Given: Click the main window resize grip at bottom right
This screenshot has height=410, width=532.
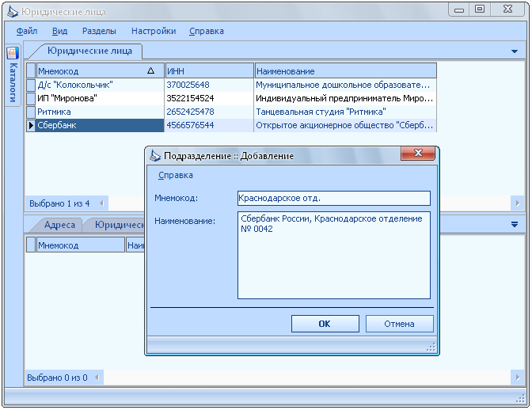Looking at the screenshot, I should pyautogui.click(x=520, y=399).
